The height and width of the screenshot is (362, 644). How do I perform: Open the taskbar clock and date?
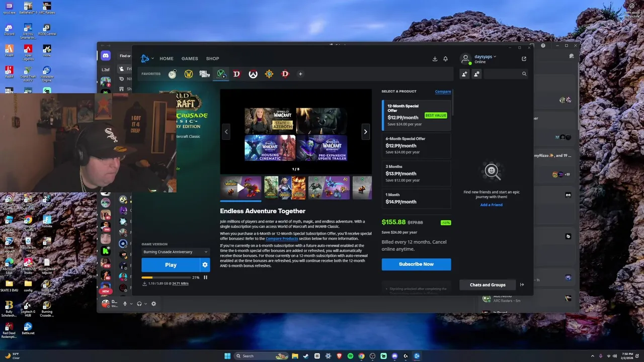[627, 356]
